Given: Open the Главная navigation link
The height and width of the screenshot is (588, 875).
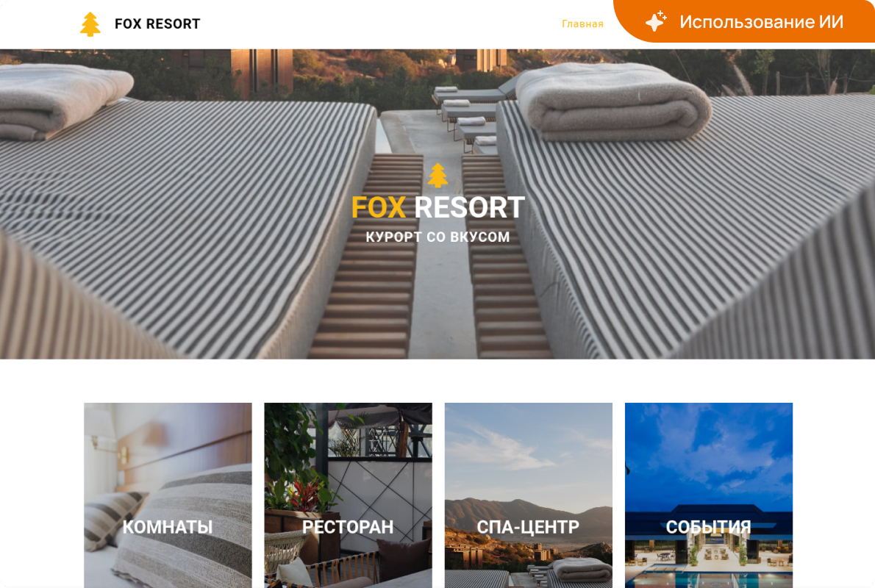Looking at the screenshot, I should coord(582,24).
